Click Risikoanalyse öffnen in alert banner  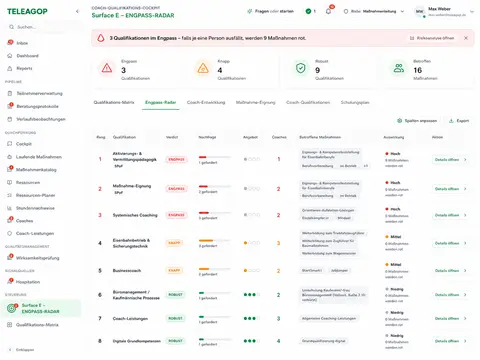point(432,38)
